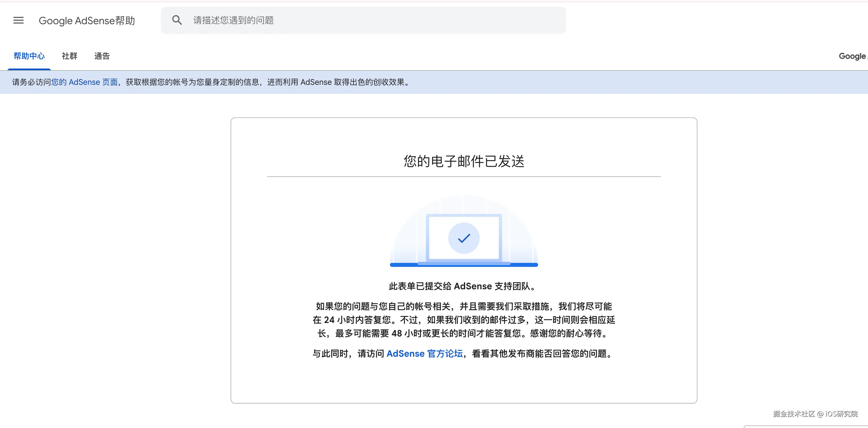Return to help home via the AdSense logo
Viewport: 868px width, 428px height.
tap(87, 21)
